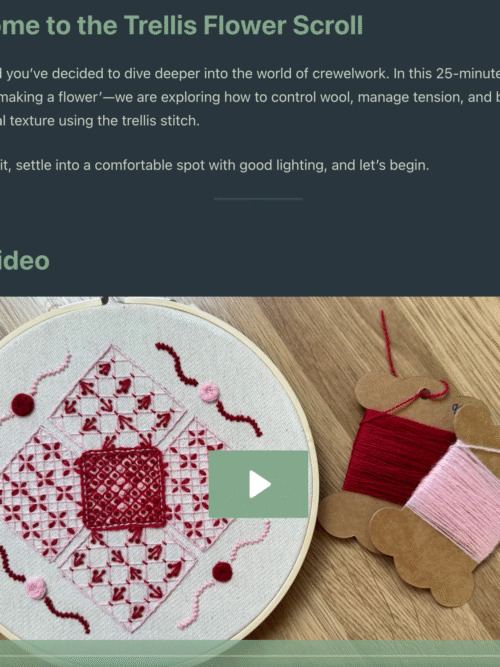Screen dimensions: 500x667
Task: Click the embroidery hoop's top screw clasp
Action: coord(104,300)
